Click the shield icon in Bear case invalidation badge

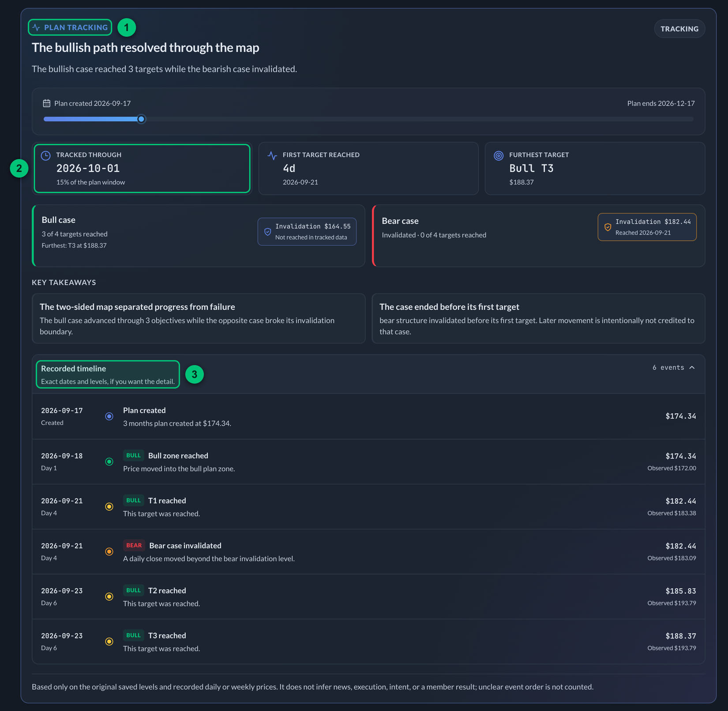[608, 227]
